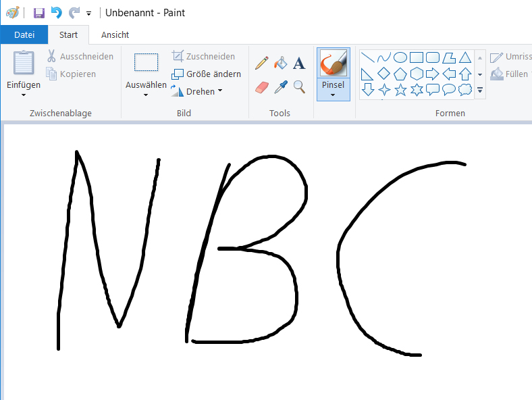The width and height of the screenshot is (532, 400).
Task: Switch to the Start tab
Action: [x=68, y=34]
